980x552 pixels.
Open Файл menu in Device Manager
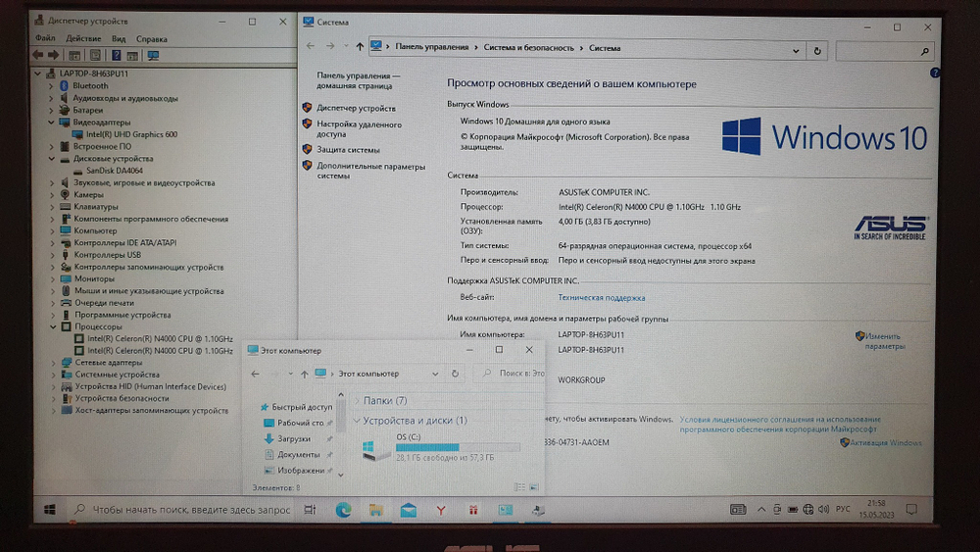click(45, 39)
